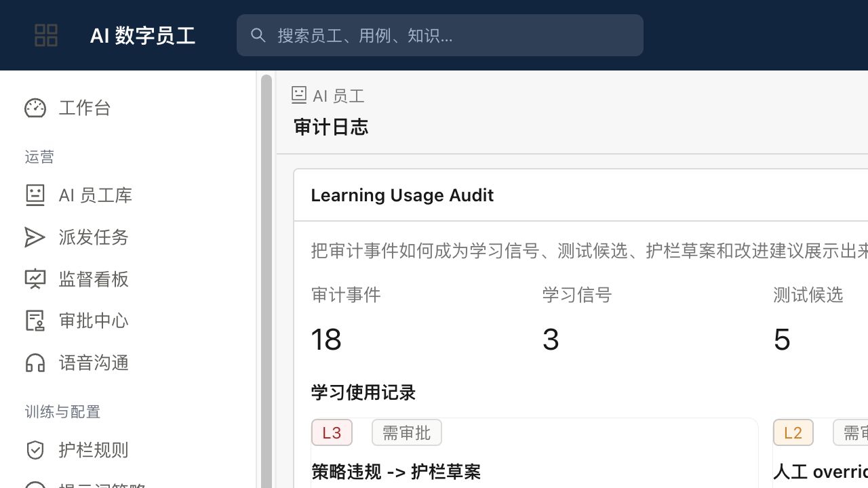Viewport: 868px width, 488px height.
Task: Focus the 搜索员工、用例、知识 search field
Action: (x=439, y=35)
